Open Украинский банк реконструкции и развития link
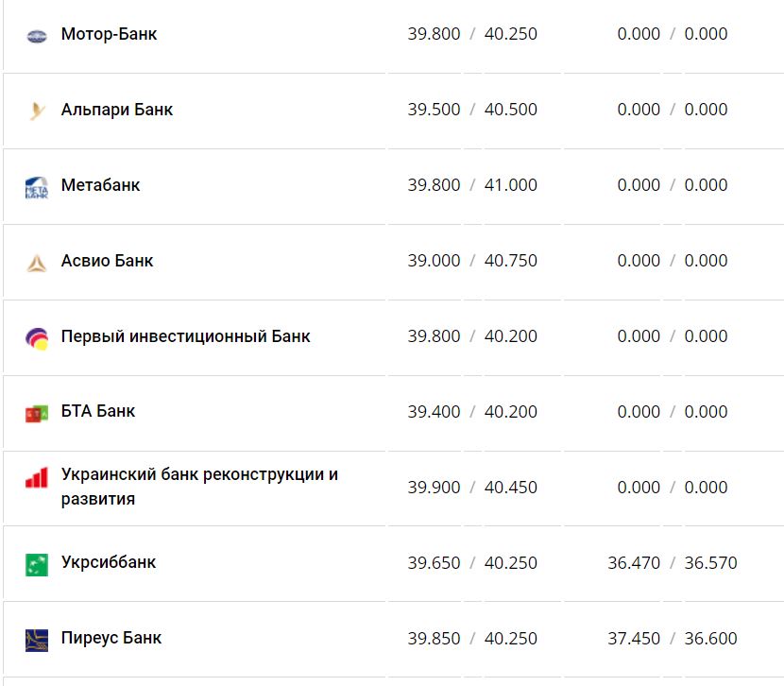 coord(198,474)
